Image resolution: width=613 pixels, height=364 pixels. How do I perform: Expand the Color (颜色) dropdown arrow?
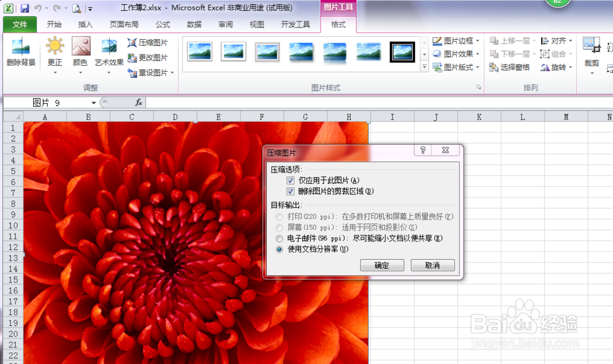pyautogui.click(x=80, y=73)
